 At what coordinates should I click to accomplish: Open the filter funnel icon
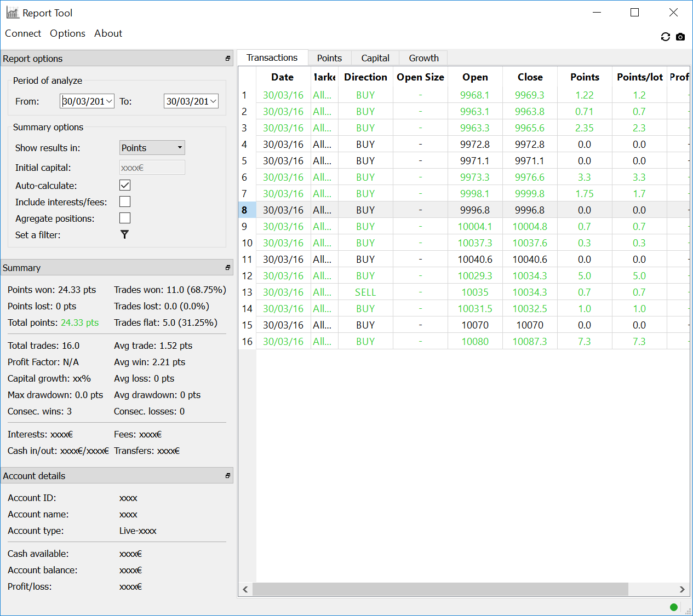125,234
